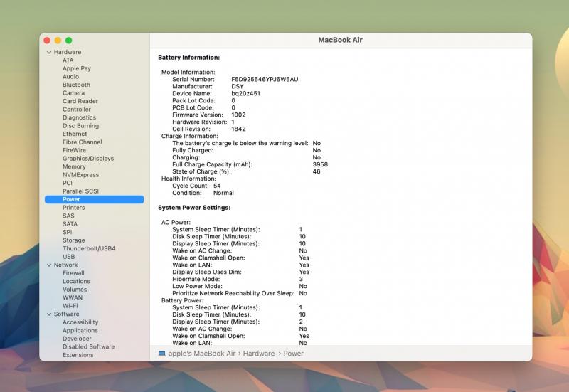Open Disabled Software entry
Screen dimensions: 569x392
[88, 347]
